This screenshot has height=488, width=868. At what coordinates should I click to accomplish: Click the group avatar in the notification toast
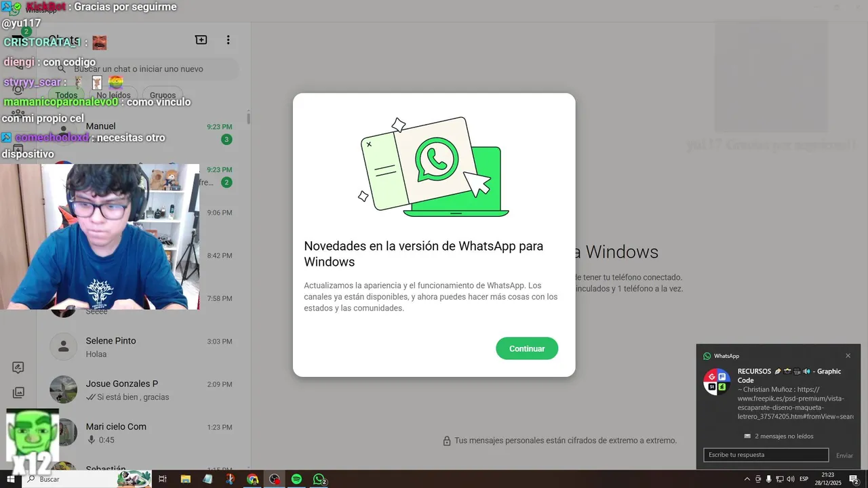point(715,382)
